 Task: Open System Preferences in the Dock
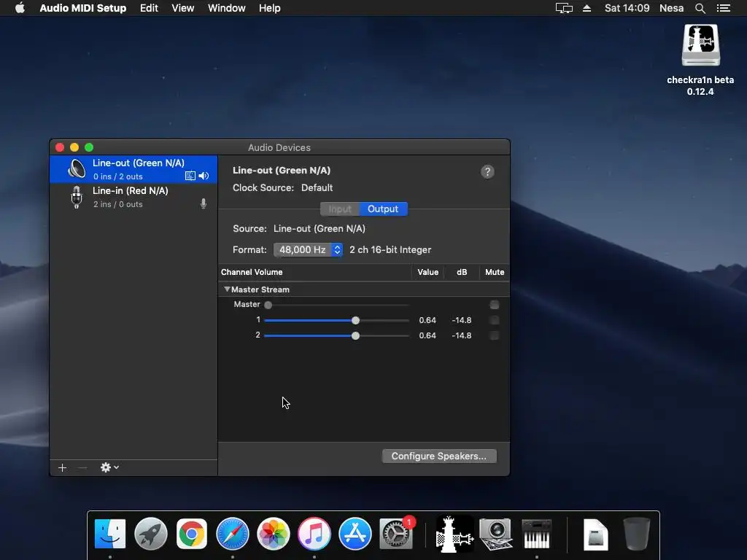[x=395, y=534]
